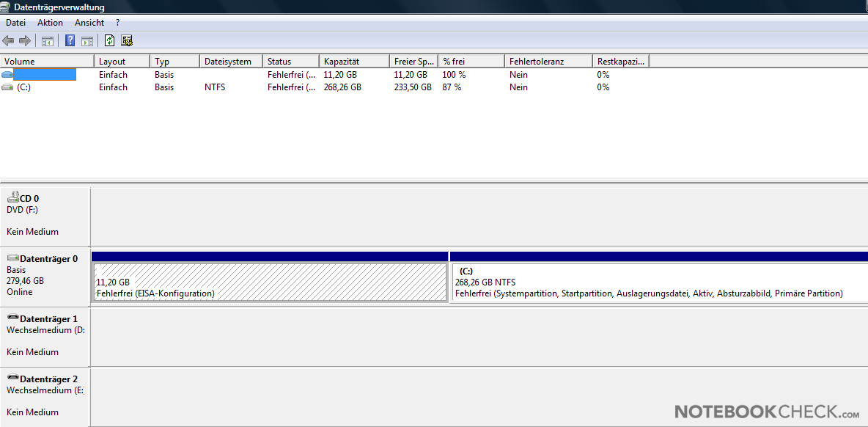Toggle the console tree pane icon
This screenshot has height=427, width=868.
click(x=48, y=40)
